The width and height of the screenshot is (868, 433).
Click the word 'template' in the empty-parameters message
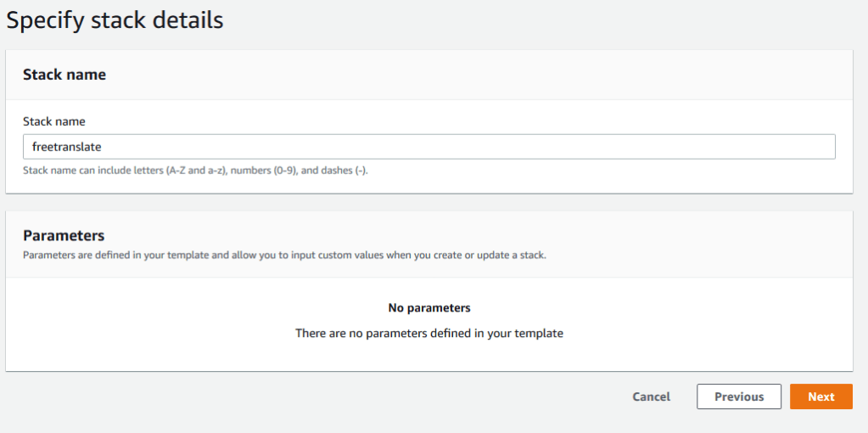point(538,333)
